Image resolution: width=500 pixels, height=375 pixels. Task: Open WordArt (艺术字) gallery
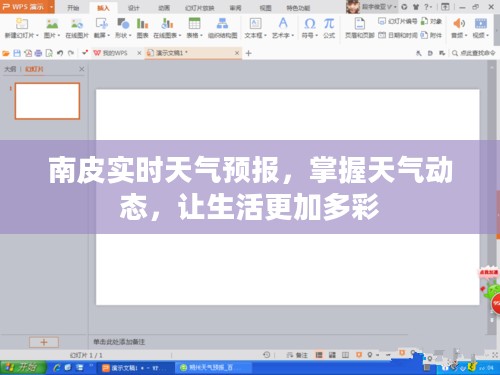click(283, 24)
